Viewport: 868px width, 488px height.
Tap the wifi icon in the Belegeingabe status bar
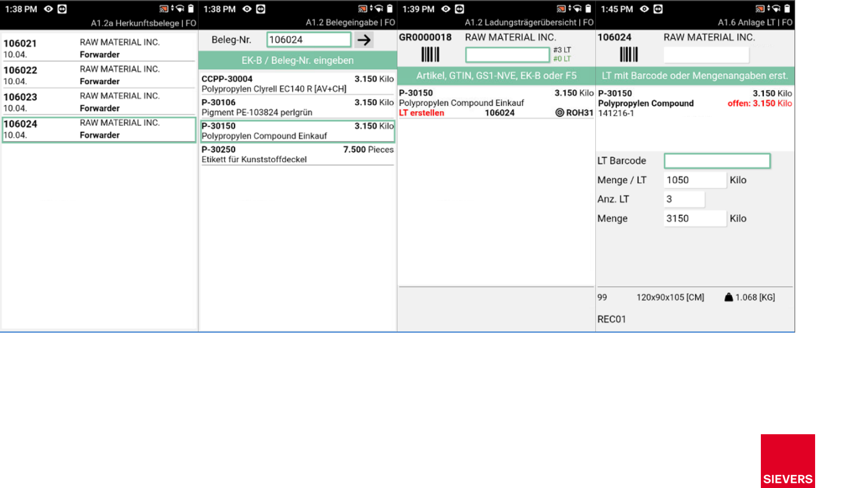378,9
